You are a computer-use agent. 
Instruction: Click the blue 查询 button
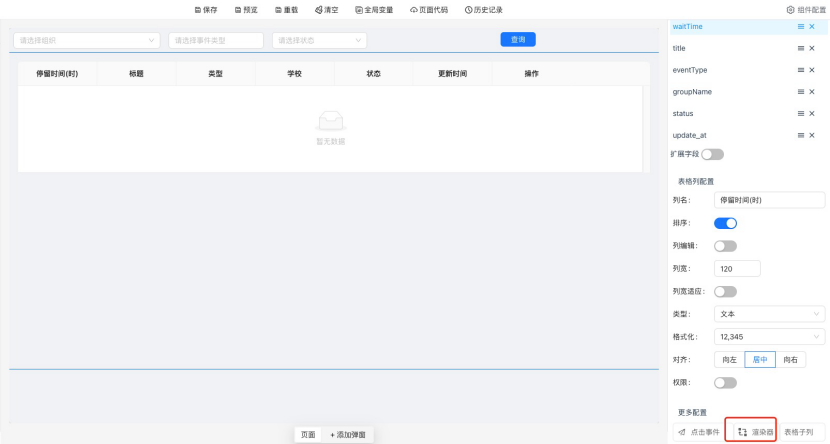pyautogui.click(x=518, y=40)
